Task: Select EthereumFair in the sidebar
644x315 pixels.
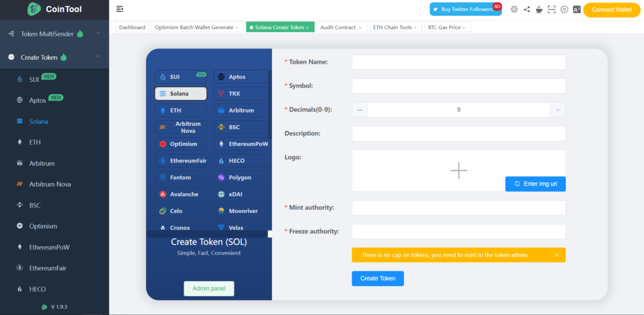Action: pyautogui.click(x=54, y=268)
